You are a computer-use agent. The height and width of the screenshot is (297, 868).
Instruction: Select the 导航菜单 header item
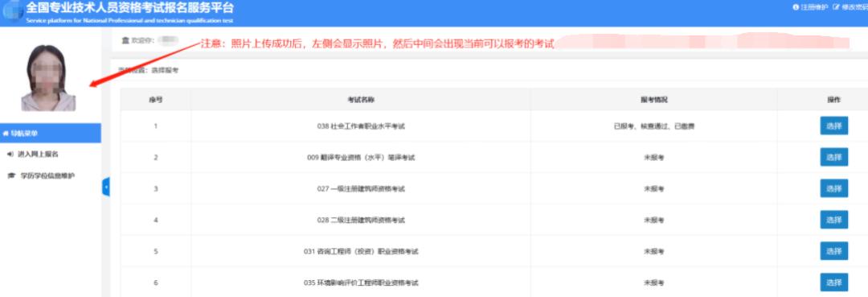point(51,133)
